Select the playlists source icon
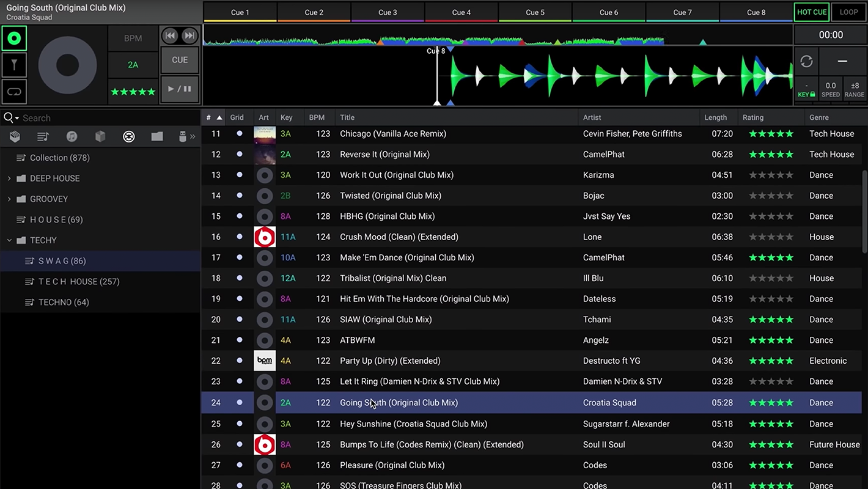This screenshot has height=489, width=868. click(x=43, y=136)
